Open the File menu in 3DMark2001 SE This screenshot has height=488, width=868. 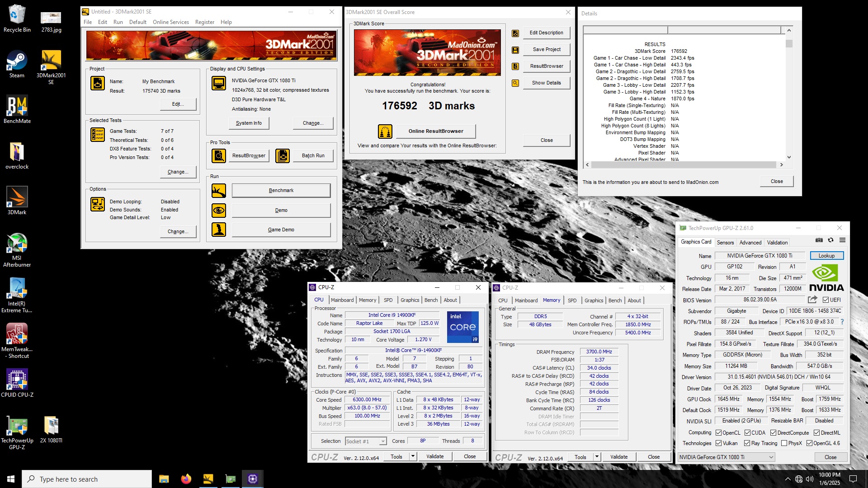point(88,22)
